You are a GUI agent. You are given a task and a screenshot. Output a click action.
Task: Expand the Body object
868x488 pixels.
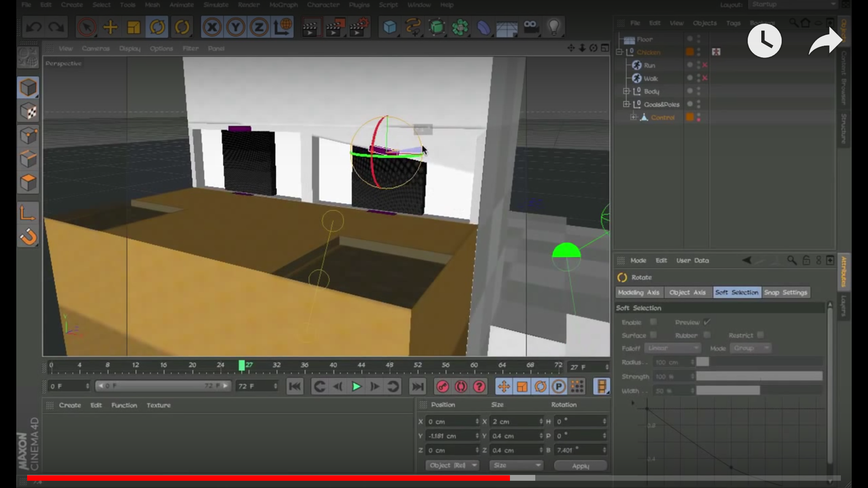point(627,91)
